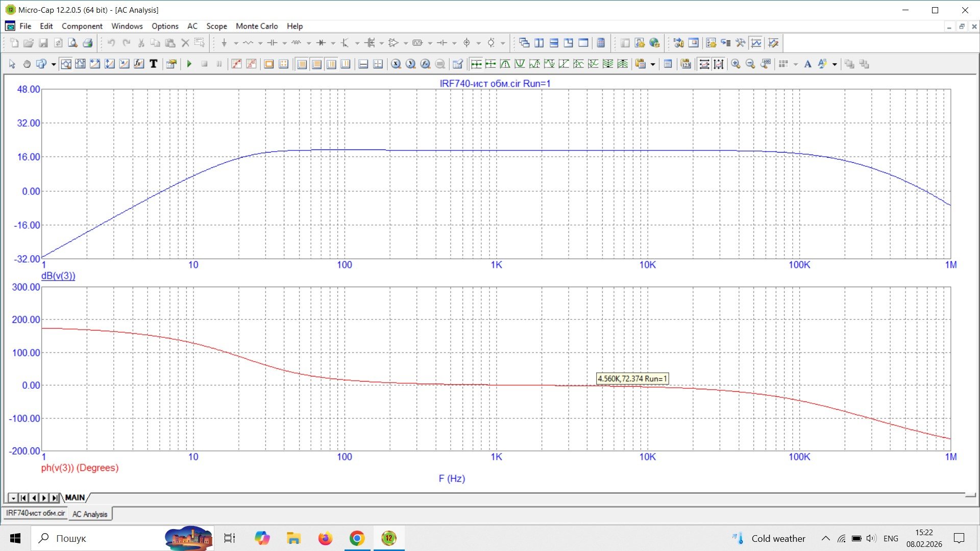Screen dimensions: 980x551
Task: Select the Pan hand tool
Action: tap(27, 64)
